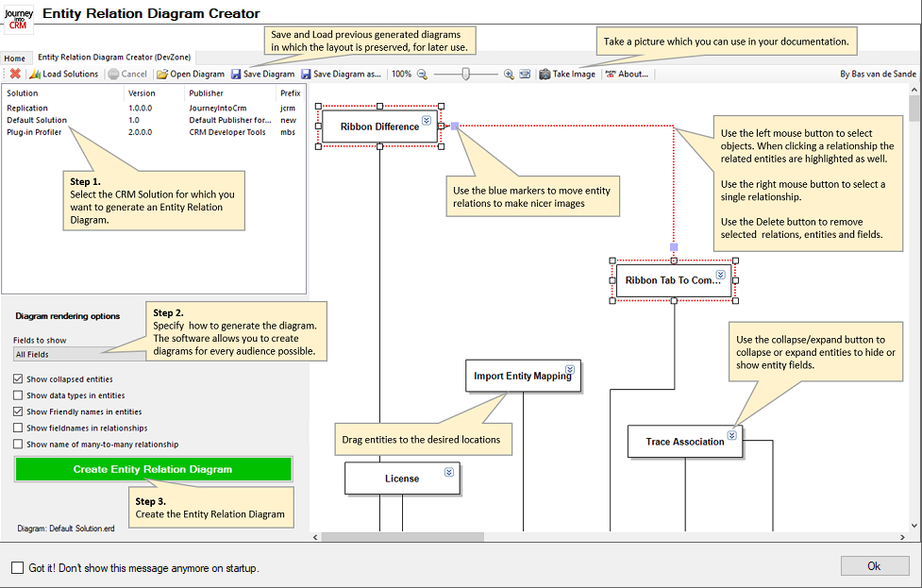Click the zoom slider handle
Viewport: 922px width, 588px height.
click(465, 74)
